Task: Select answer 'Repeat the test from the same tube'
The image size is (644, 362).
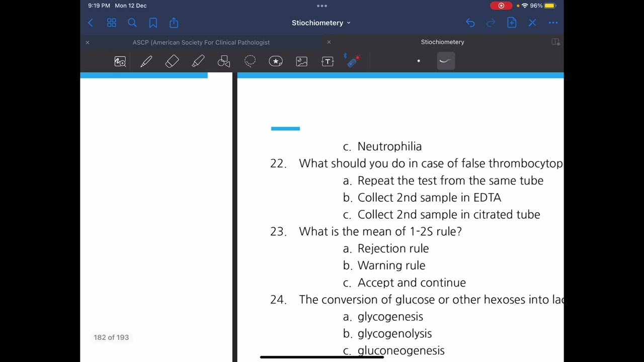Action: point(450,180)
